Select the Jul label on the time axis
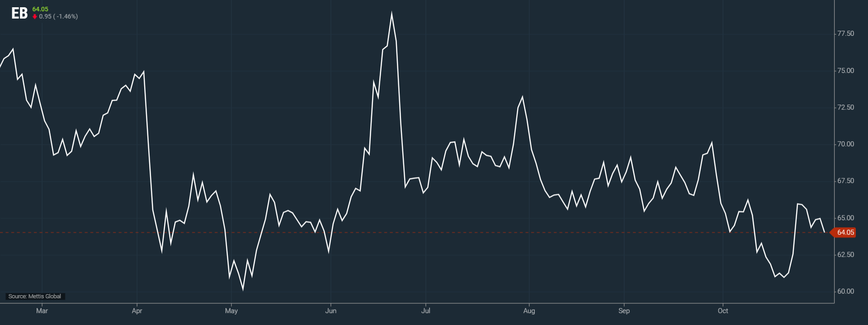This screenshot has width=868, height=325. pos(425,311)
